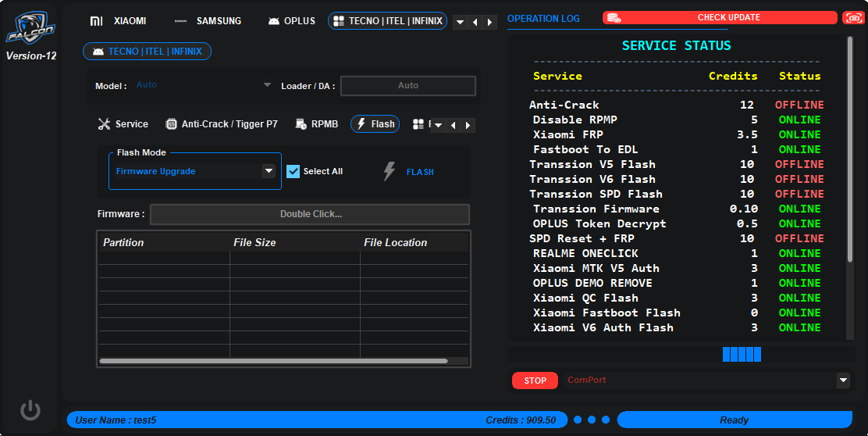Click the TECNO | ITEL | INFINIX sub-tab

pos(148,52)
